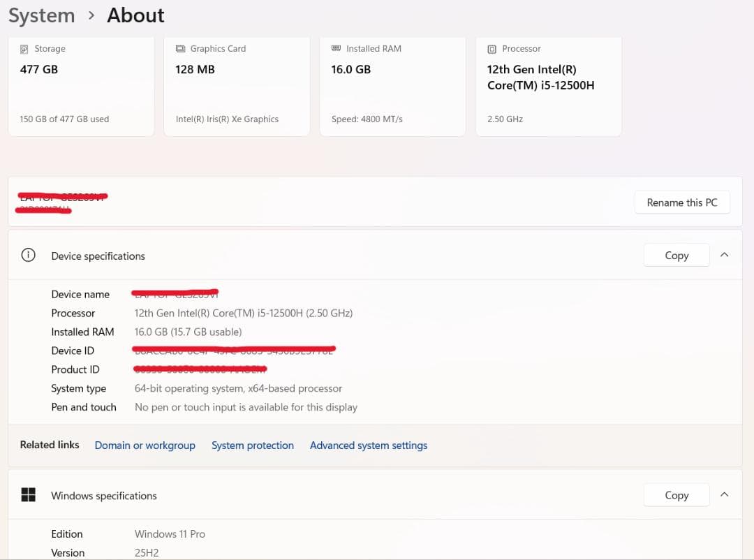
Task: Click the Installed RAM chip icon
Action: [336, 48]
